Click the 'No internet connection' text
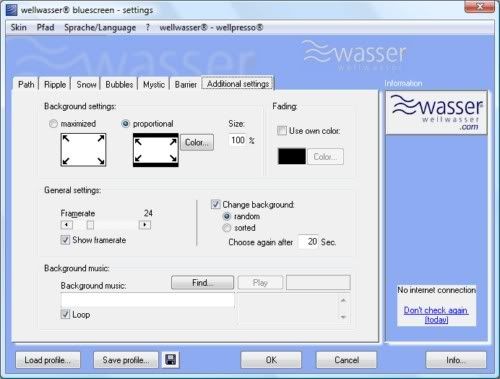 click(x=436, y=290)
